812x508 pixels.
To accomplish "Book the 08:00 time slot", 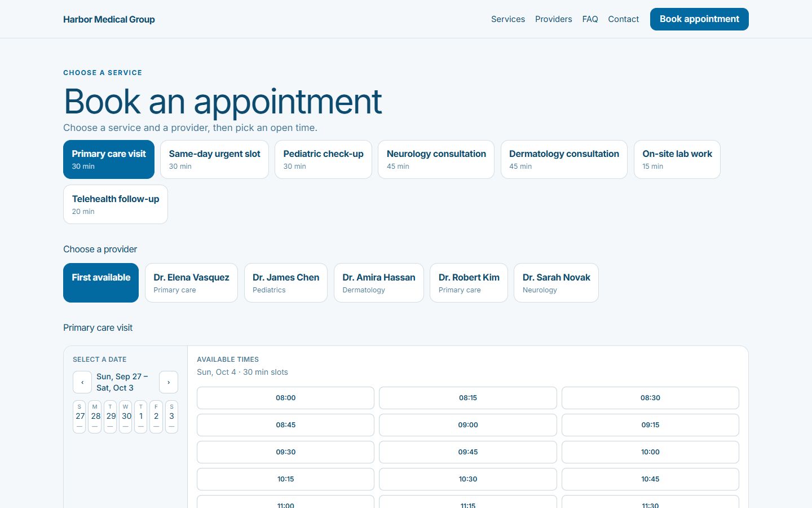I will 285,398.
